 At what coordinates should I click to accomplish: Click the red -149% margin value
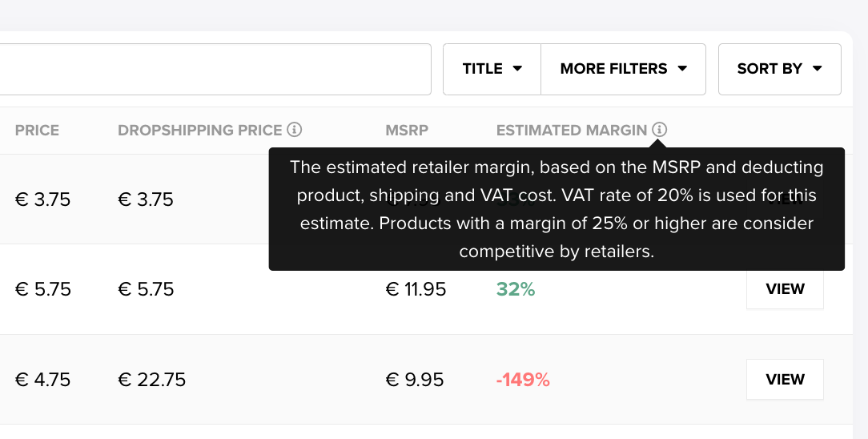click(523, 380)
